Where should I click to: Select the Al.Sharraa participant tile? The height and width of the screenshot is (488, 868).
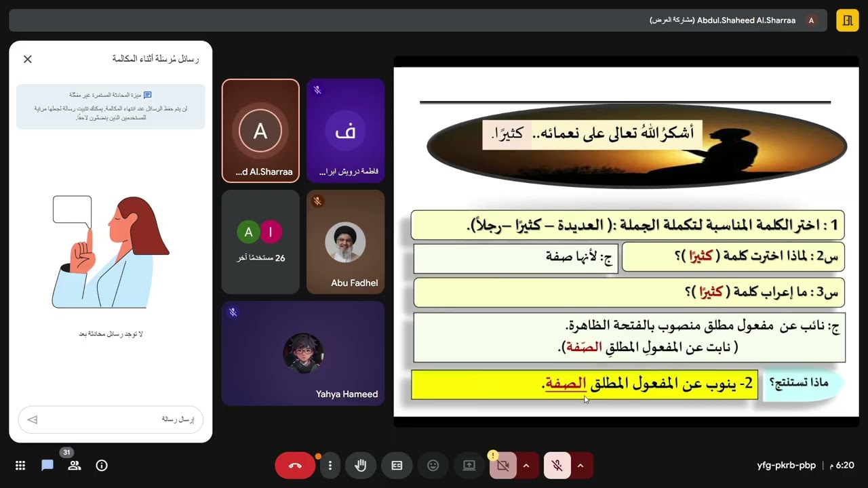pyautogui.click(x=260, y=131)
